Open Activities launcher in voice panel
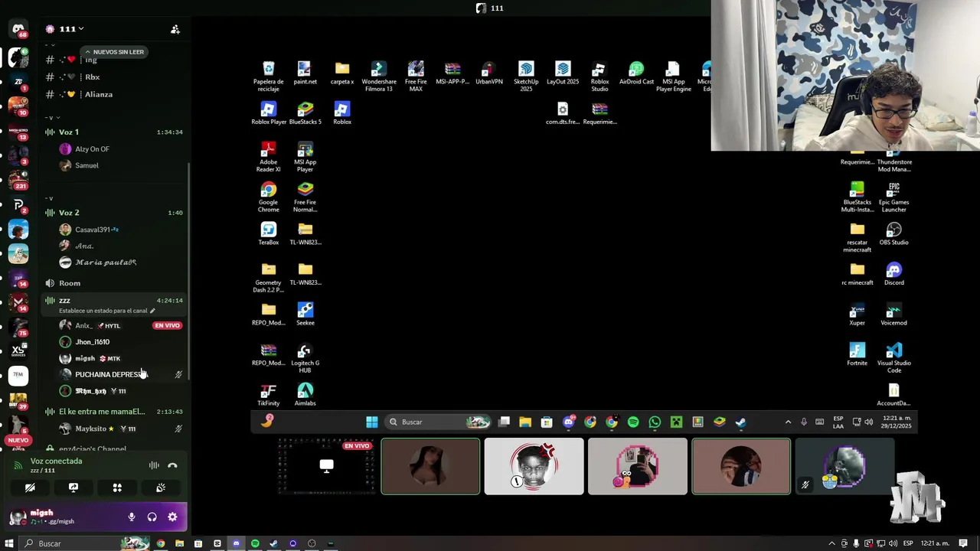 point(117,487)
